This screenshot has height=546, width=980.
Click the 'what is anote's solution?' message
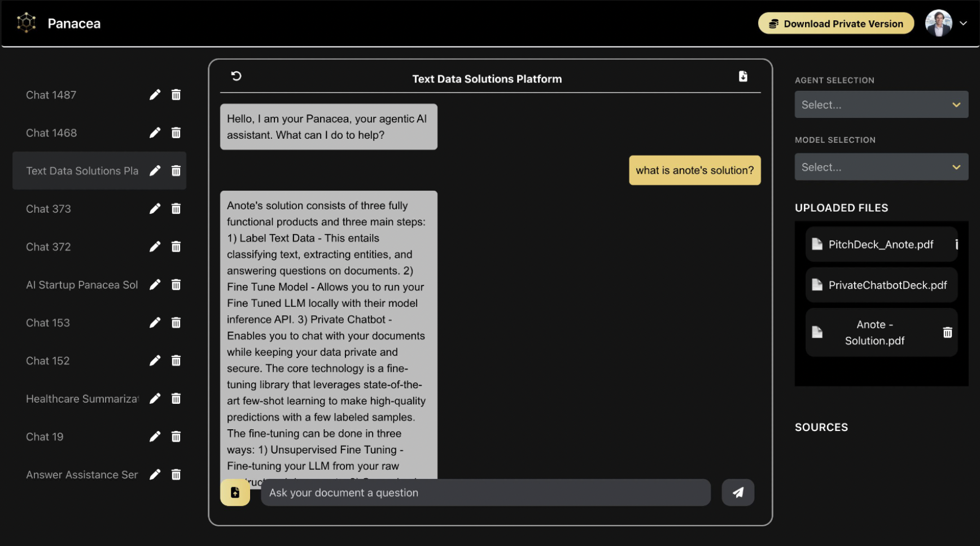tap(695, 170)
